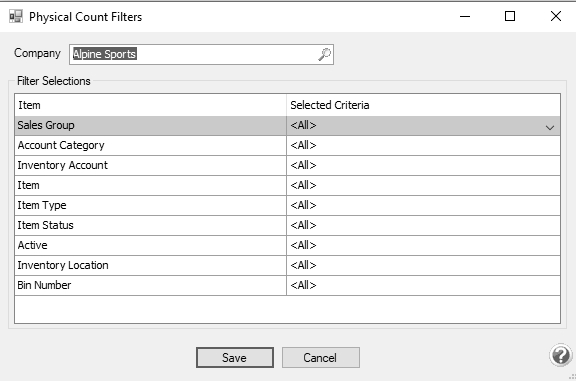Click the Save button
576x381 pixels.
(x=235, y=357)
